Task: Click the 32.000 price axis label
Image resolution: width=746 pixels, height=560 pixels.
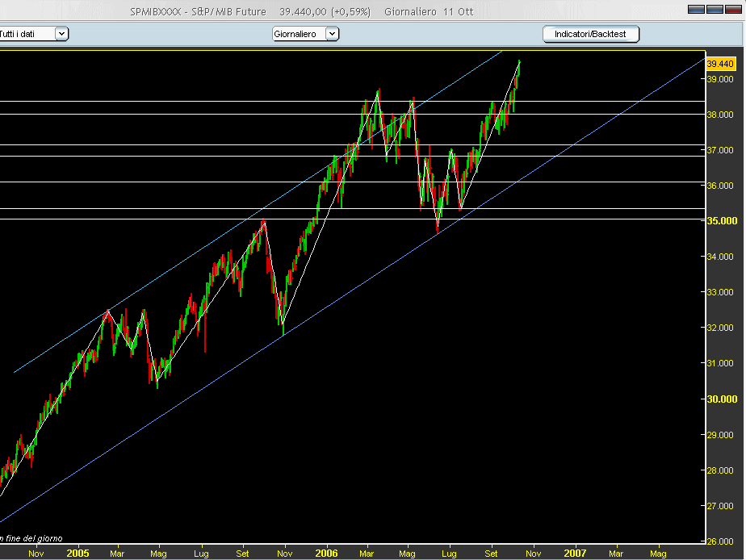Action: (x=720, y=328)
